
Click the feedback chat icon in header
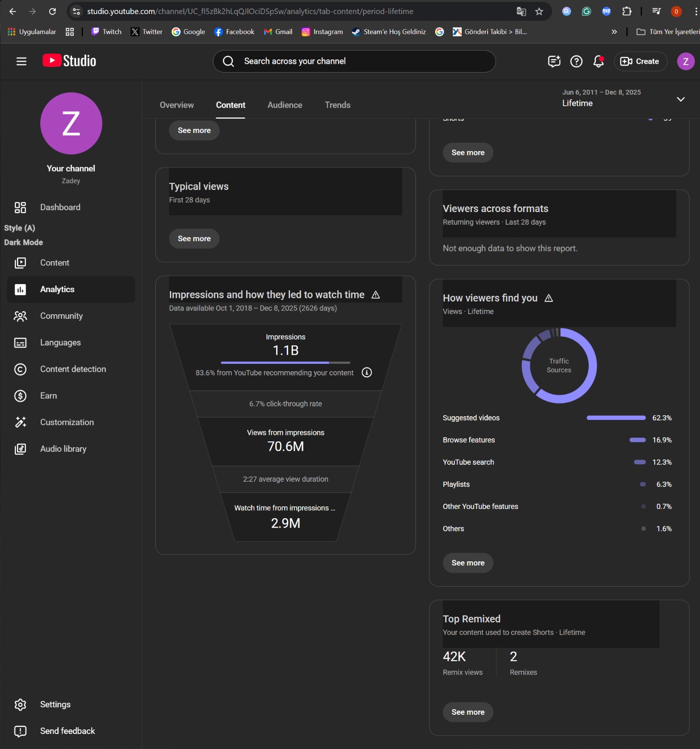click(x=554, y=61)
